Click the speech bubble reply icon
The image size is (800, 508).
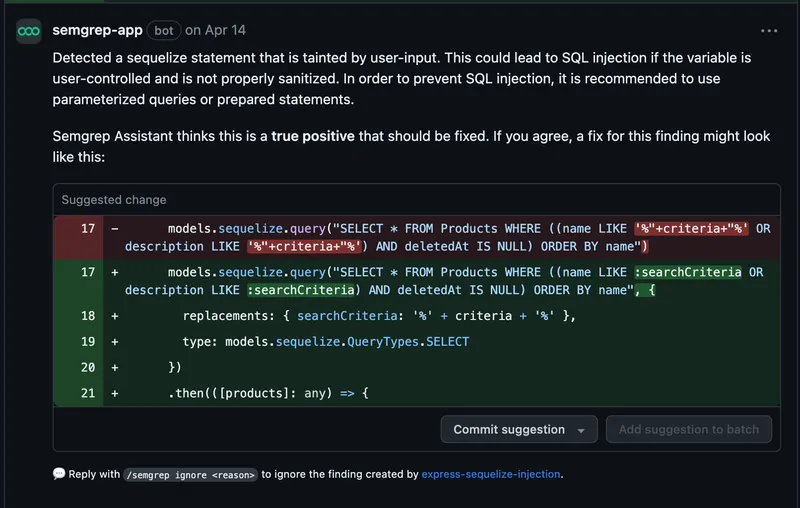point(59,473)
